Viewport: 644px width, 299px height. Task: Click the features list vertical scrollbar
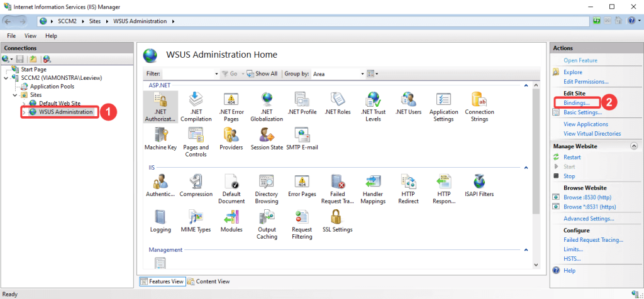(x=536, y=151)
